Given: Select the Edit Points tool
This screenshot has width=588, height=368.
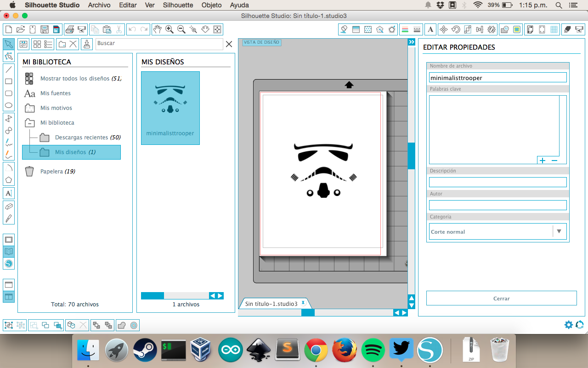Looking at the screenshot, I should [x=8, y=56].
